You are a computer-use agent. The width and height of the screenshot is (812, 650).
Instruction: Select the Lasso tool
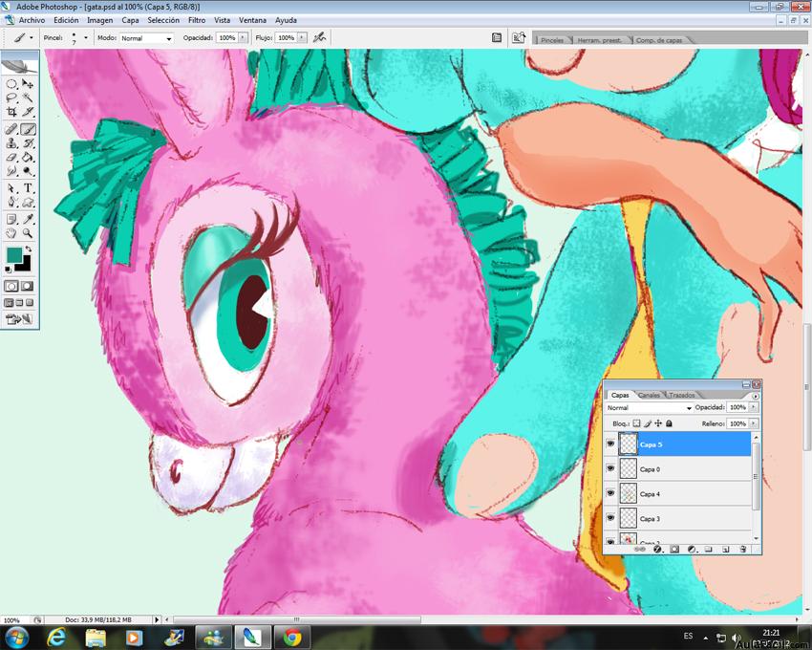(11, 97)
